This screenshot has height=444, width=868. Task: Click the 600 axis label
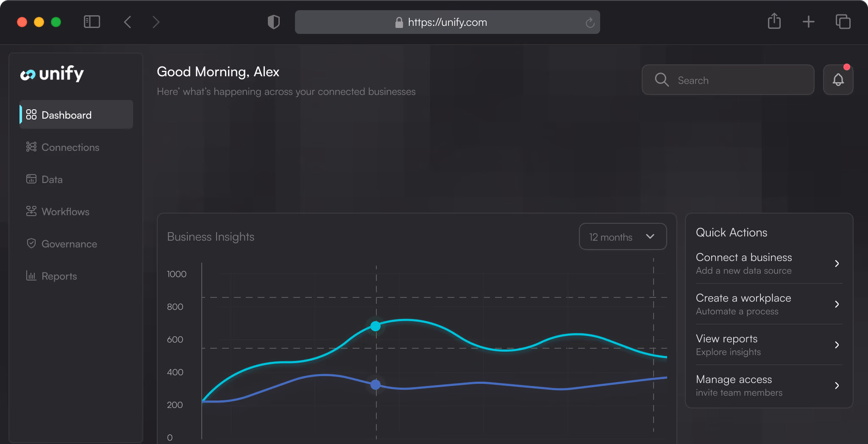click(175, 339)
